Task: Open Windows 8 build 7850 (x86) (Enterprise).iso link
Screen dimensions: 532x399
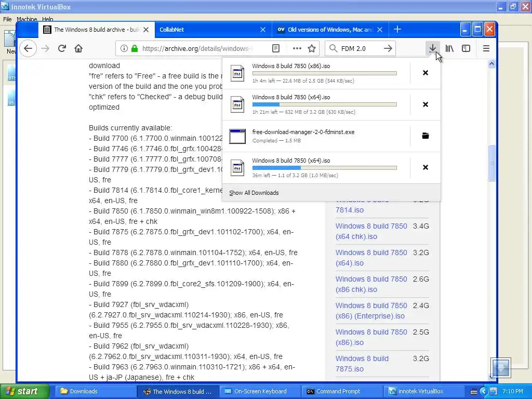Action: pos(371,311)
